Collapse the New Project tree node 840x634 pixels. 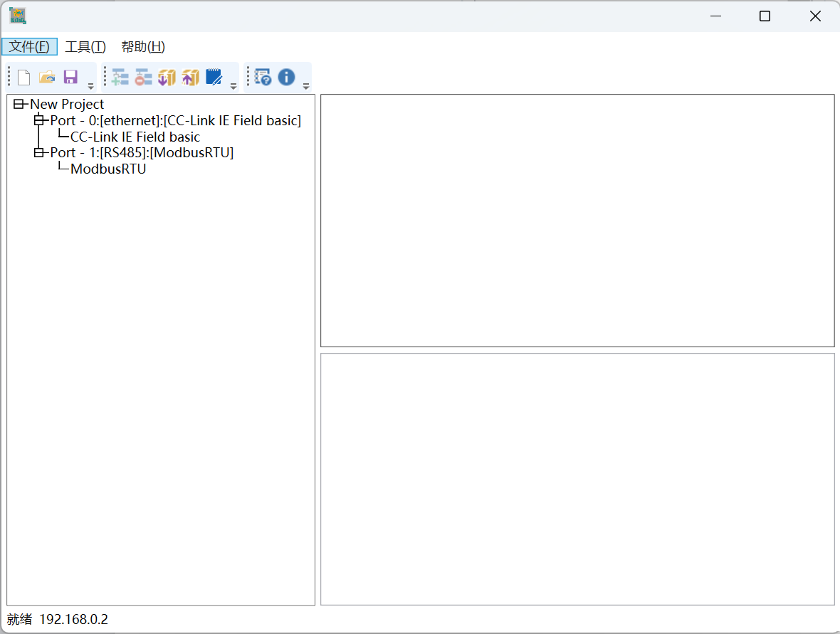[x=19, y=104]
